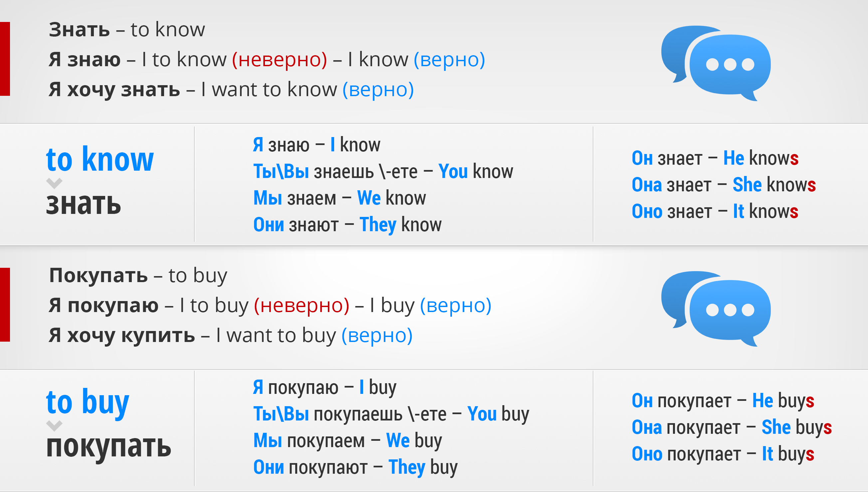Click the chevron below 'to know'
868x492 pixels.
coord(54,183)
